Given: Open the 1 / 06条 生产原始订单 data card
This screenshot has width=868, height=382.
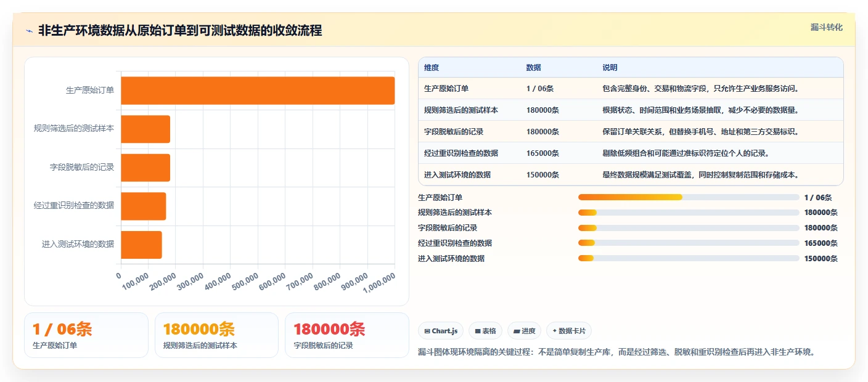Looking at the screenshot, I should pyautogui.click(x=86, y=335).
